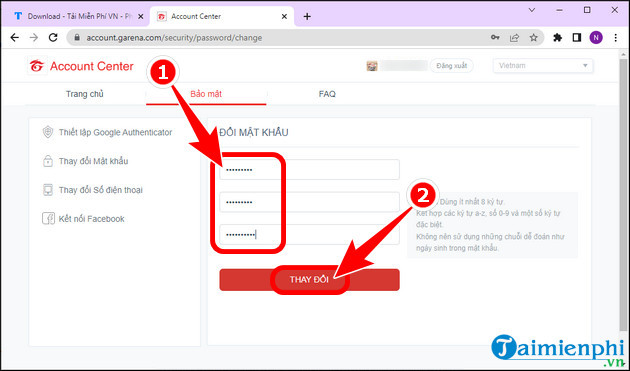View site info via the padlock icon

77,38
